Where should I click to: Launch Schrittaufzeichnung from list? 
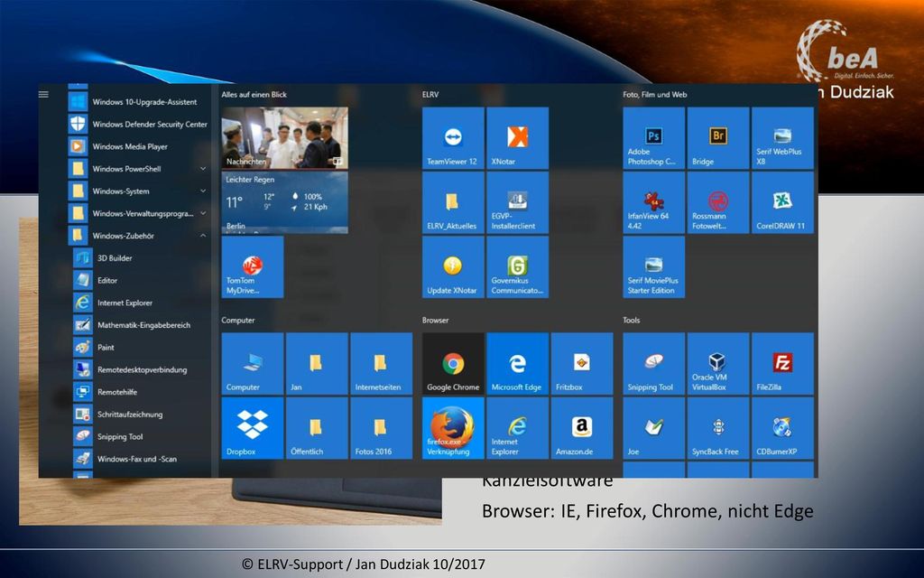tap(142, 415)
